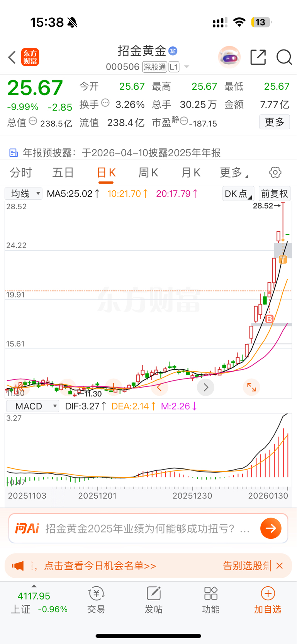Move chart right with gray arrow
Image resolution: width=297 pixels, height=644 pixels.
click(x=205, y=387)
